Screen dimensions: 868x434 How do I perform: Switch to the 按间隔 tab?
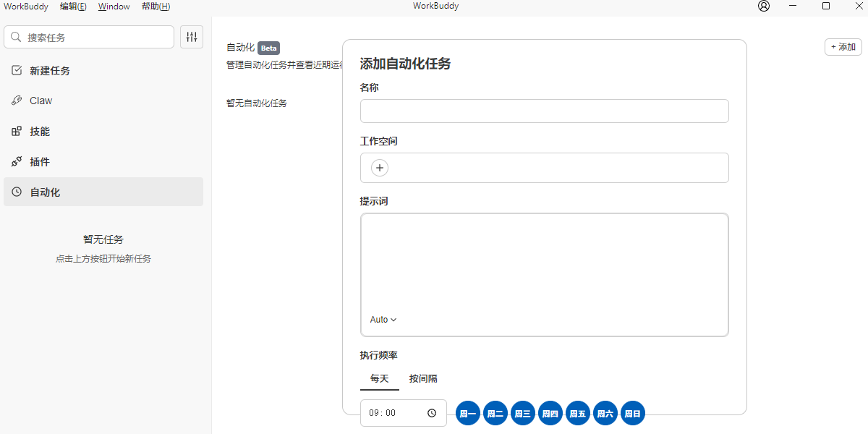pyautogui.click(x=423, y=378)
